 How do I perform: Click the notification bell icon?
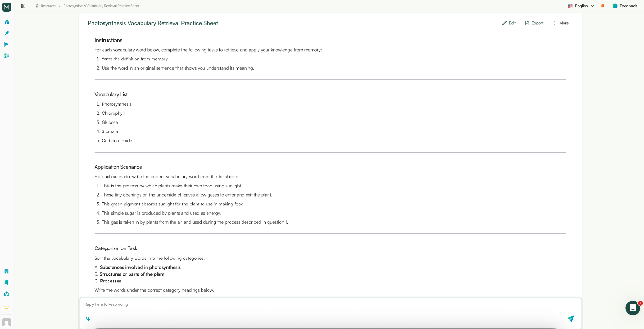602,6
